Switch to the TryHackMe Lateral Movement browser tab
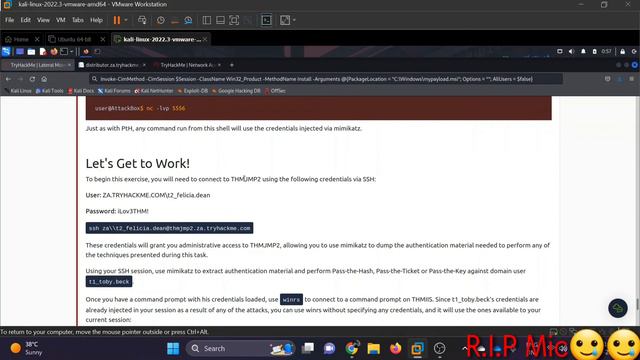This screenshot has width=640, height=360. coord(37,65)
